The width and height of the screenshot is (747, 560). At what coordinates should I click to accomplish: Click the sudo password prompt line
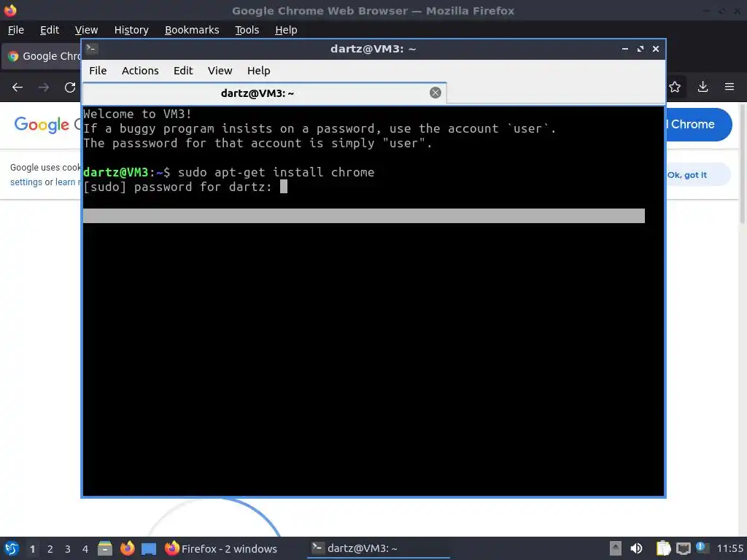point(185,187)
